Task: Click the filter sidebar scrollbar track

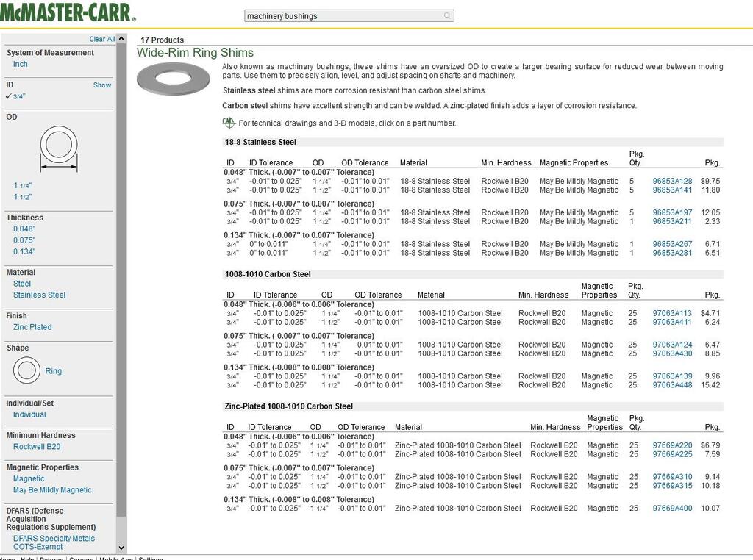Action: pos(121,292)
